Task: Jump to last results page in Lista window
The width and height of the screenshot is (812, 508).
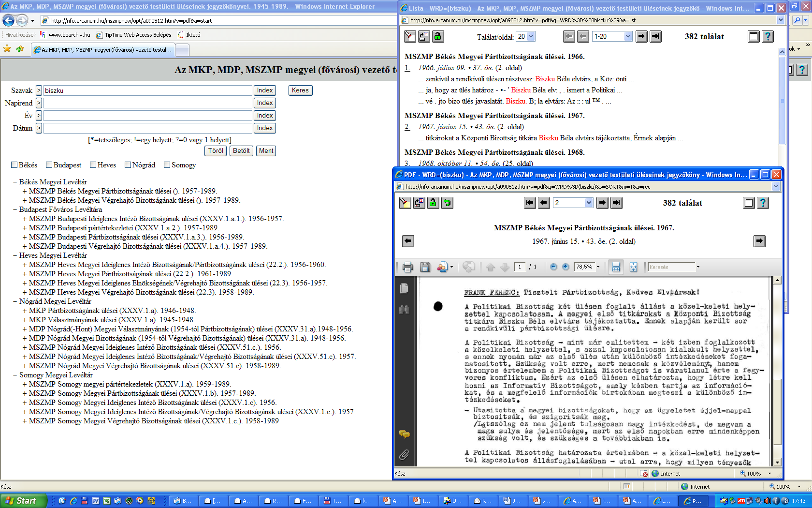Action: pos(655,36)
